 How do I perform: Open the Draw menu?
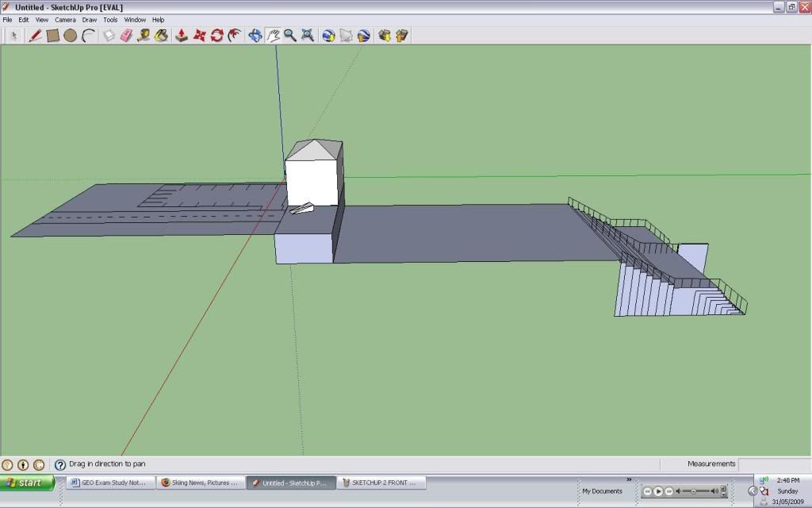click(x=89, y=20)
